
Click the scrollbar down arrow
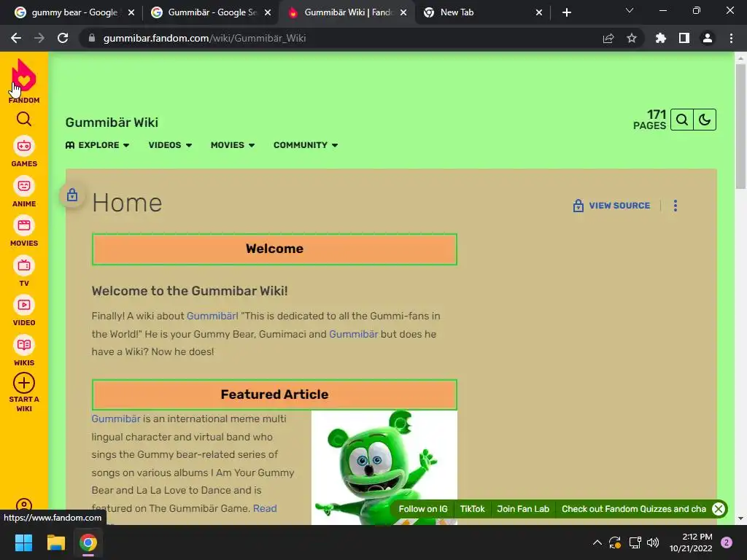(x=740, y=518)
